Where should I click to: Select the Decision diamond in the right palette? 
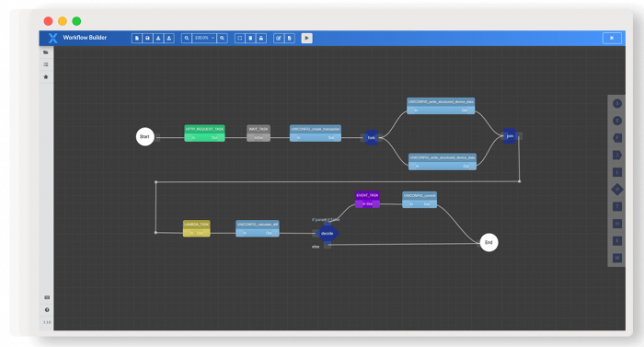pyautogui.click(x=617, y=189)
